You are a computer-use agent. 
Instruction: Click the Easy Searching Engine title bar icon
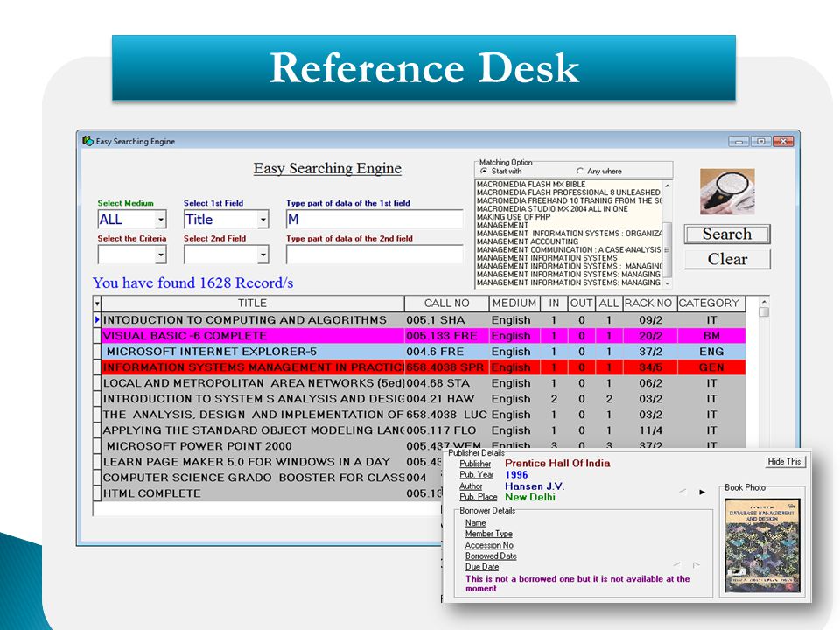pos(87,141)
